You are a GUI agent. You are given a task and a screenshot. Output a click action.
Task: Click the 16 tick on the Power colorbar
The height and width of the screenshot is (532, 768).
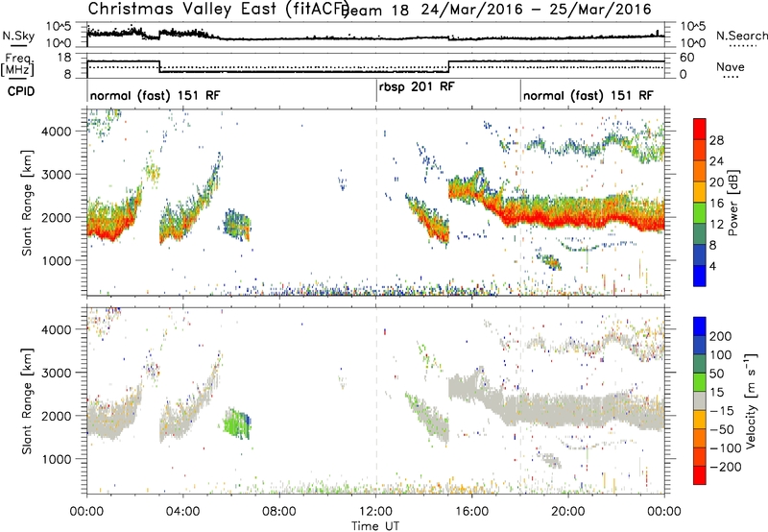[x=716, y=204]
